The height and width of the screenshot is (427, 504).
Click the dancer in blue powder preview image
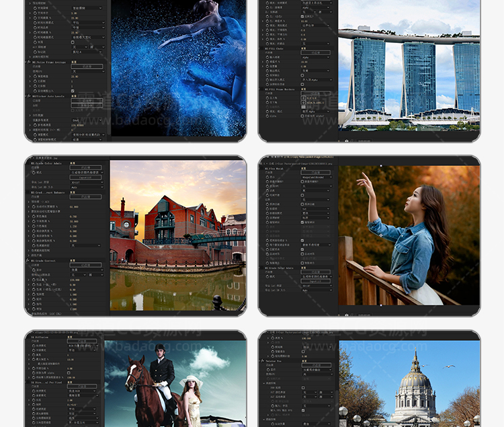(179, 68)
